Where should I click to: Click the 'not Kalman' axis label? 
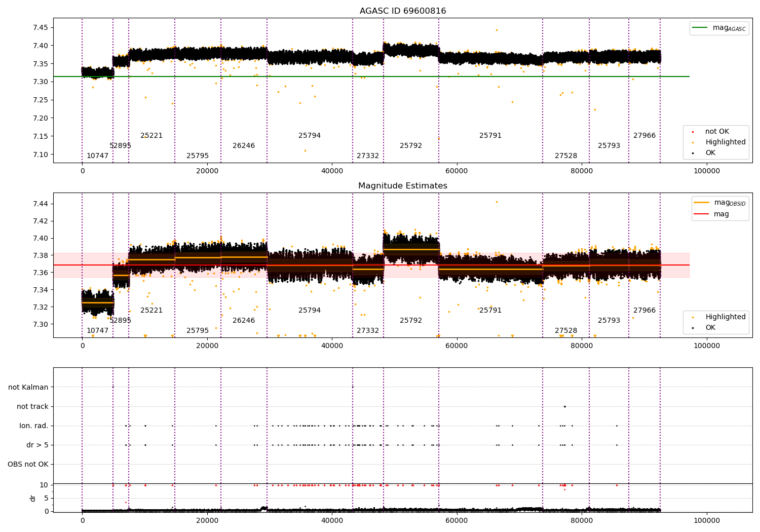coord(28,387)
